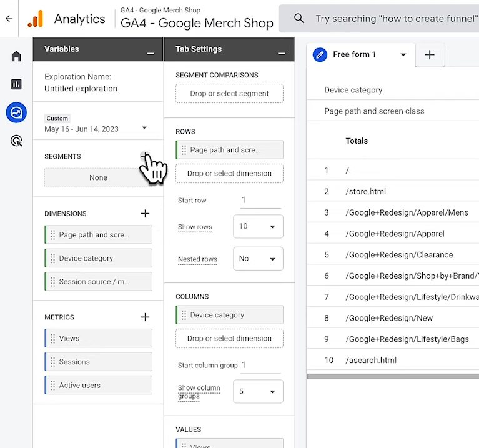Click the Drop or select segment box
This screenshot has width=479, height=448.
229,94
